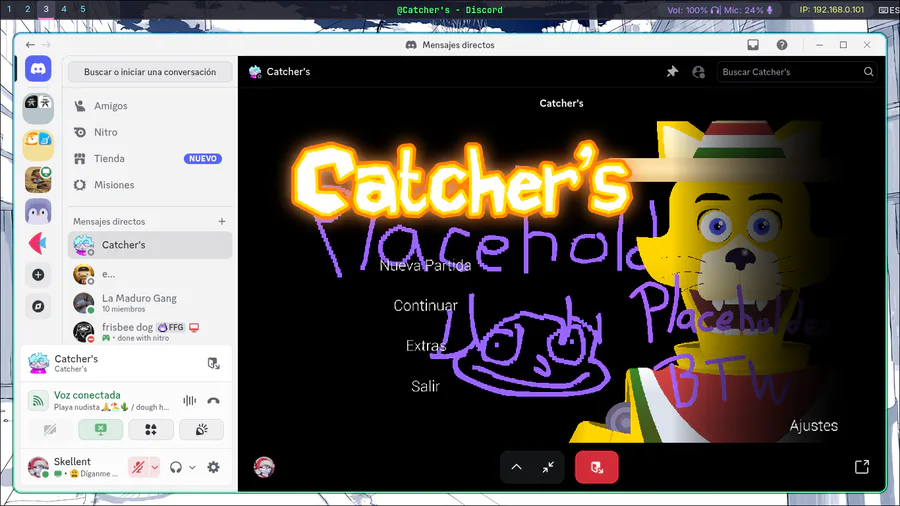Open Discover servers compass icon
The height and width of the screenshot is (506, 900).
(38, 306)
